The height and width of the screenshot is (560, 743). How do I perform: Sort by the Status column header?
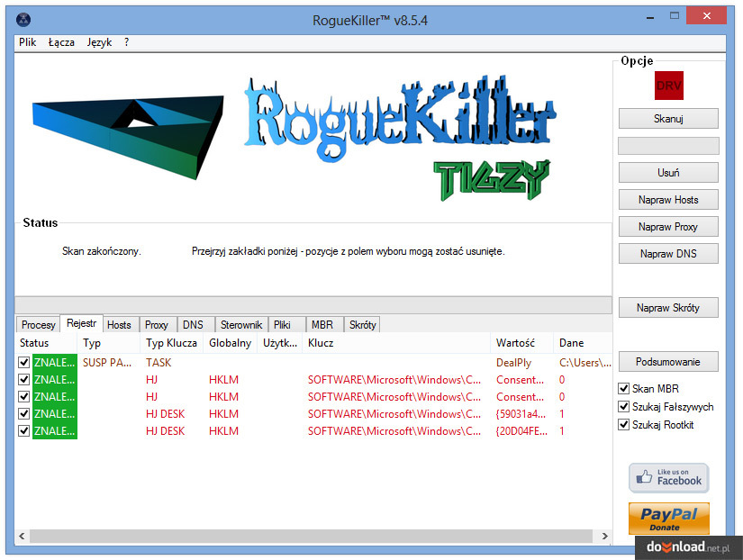coord(46,342)
